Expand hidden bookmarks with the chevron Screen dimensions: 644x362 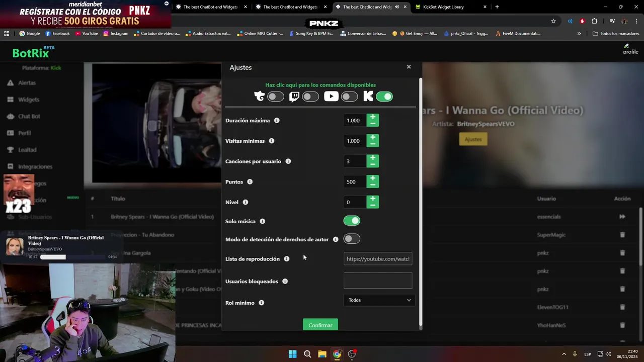[x=579, y=34]
